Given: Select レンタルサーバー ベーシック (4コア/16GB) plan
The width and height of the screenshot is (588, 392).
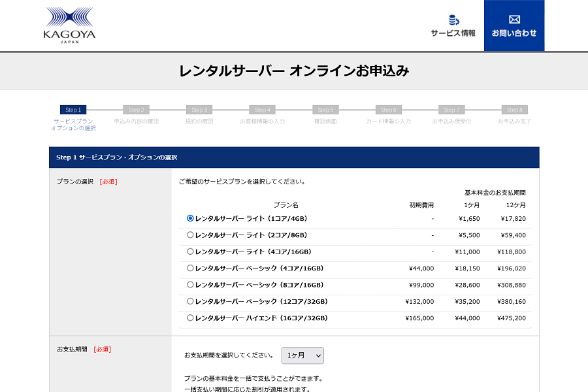Looking at the screenshot, I should pyautogui.click(x=190, y=268).
